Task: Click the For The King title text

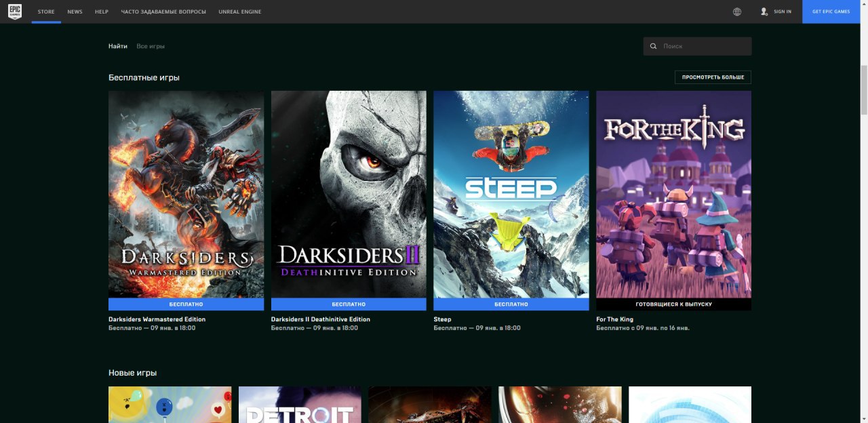Action: click(x=614, y=319)
